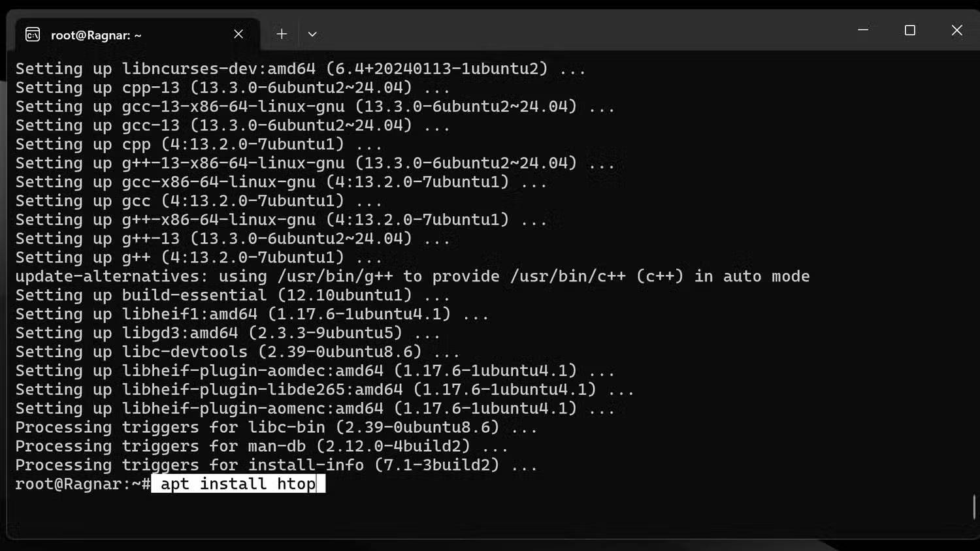Expand the new tab profile dropdown chevron
This screenshot has width=980, height=551.
[x=312, y=34]
